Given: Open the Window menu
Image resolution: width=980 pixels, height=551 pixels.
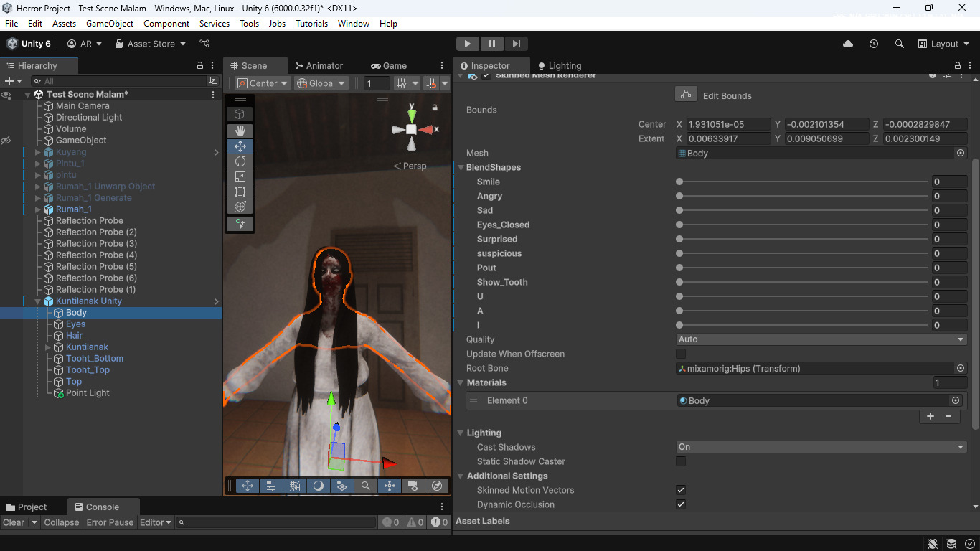Looking at the screenshot, I should click(x=354, y=24).
